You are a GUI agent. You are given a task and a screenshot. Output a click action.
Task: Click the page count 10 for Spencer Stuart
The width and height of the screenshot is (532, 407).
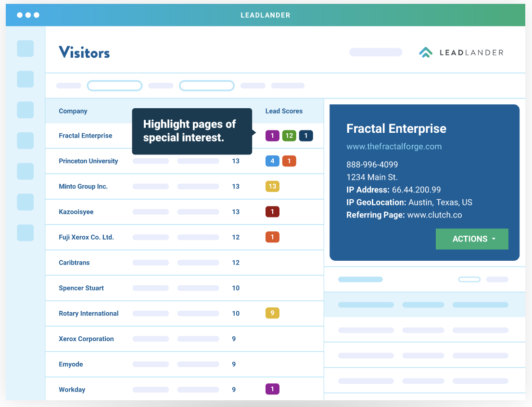pos(236,288)
